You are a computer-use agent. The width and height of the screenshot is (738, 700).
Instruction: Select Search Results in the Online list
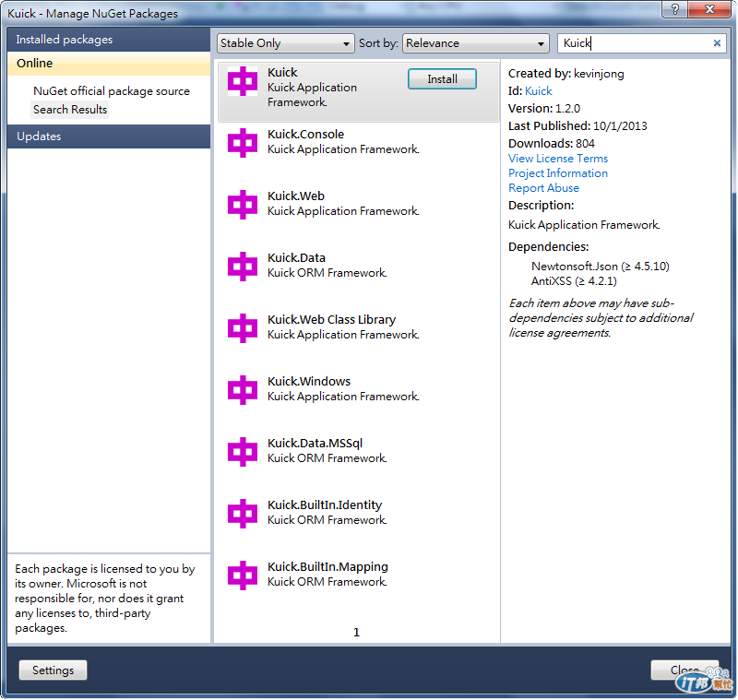70,110
